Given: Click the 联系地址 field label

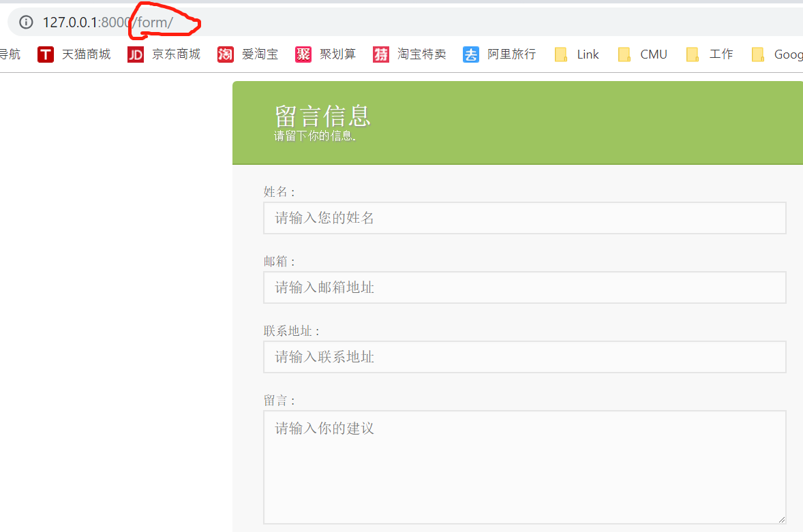Looking at the screenshot, I should click(x=291, y=331).
